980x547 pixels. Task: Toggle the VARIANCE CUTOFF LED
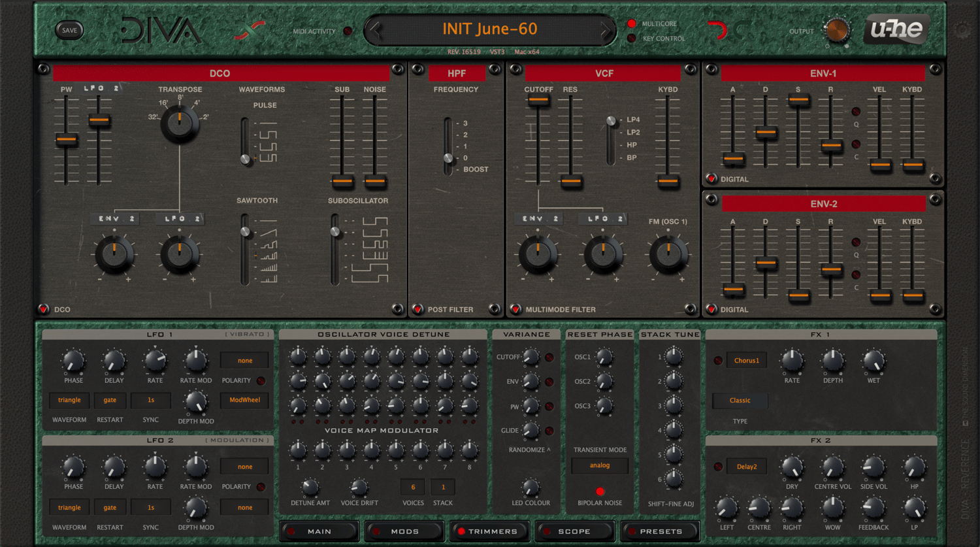pos(549,357)
